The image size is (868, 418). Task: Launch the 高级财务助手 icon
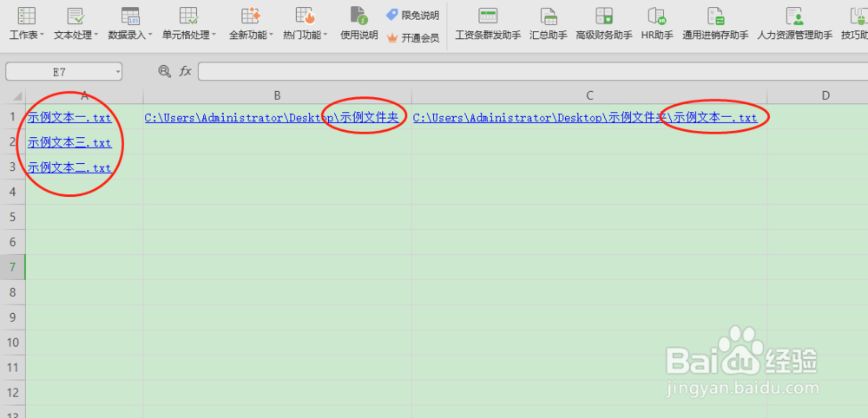pos(604,16)
